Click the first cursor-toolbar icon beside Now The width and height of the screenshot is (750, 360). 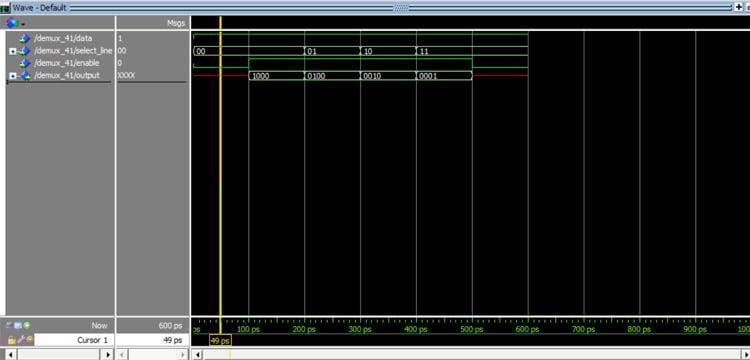10,326
